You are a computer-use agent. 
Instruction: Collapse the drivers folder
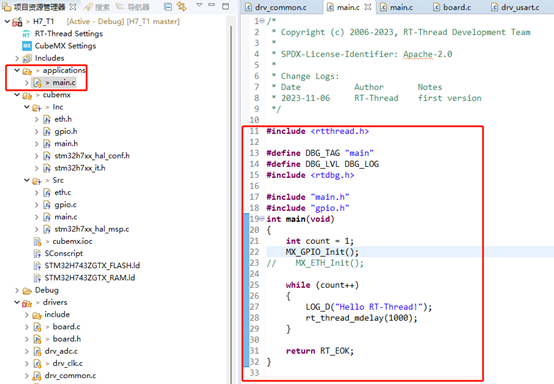(17, 302)
